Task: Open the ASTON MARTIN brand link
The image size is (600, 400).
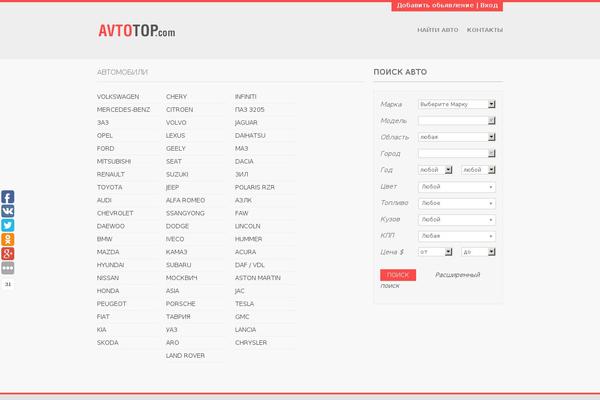Action: 258,278
